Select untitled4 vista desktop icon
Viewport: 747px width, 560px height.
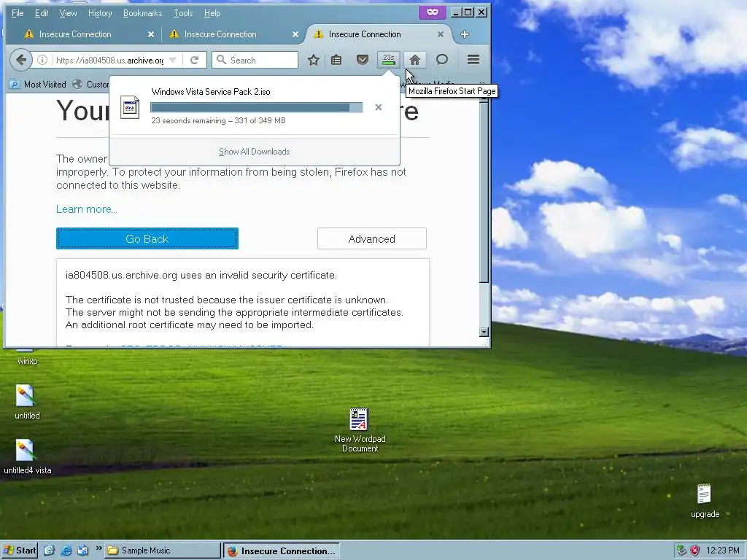27,456
